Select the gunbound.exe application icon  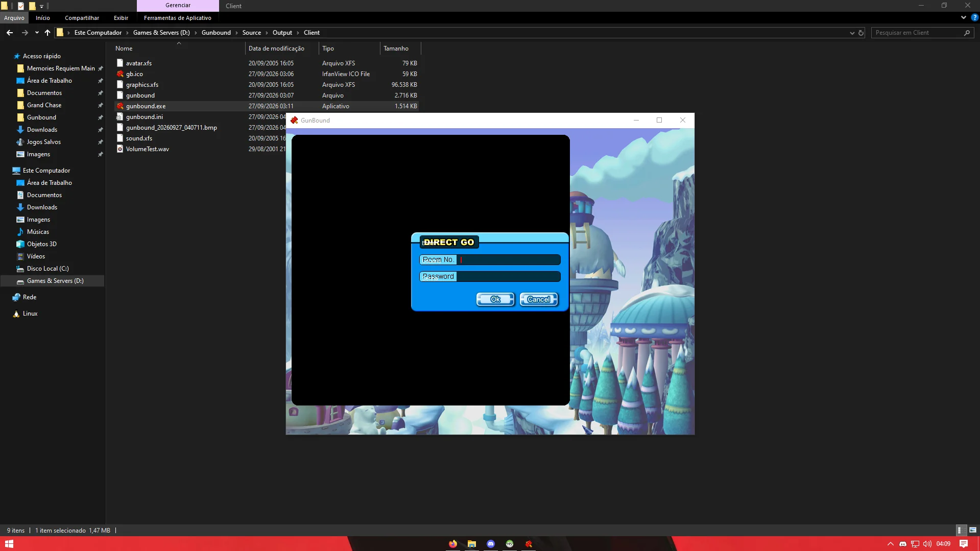tap(120, 106)
